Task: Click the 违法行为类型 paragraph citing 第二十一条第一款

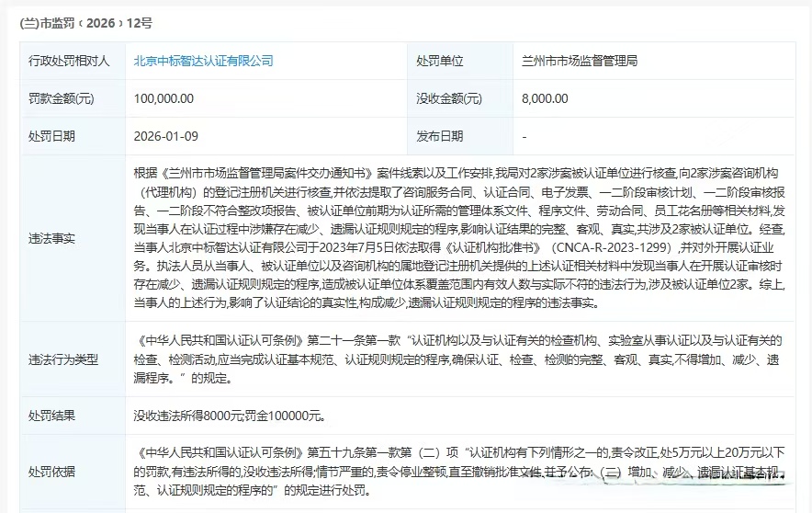Action: (459, 359)
